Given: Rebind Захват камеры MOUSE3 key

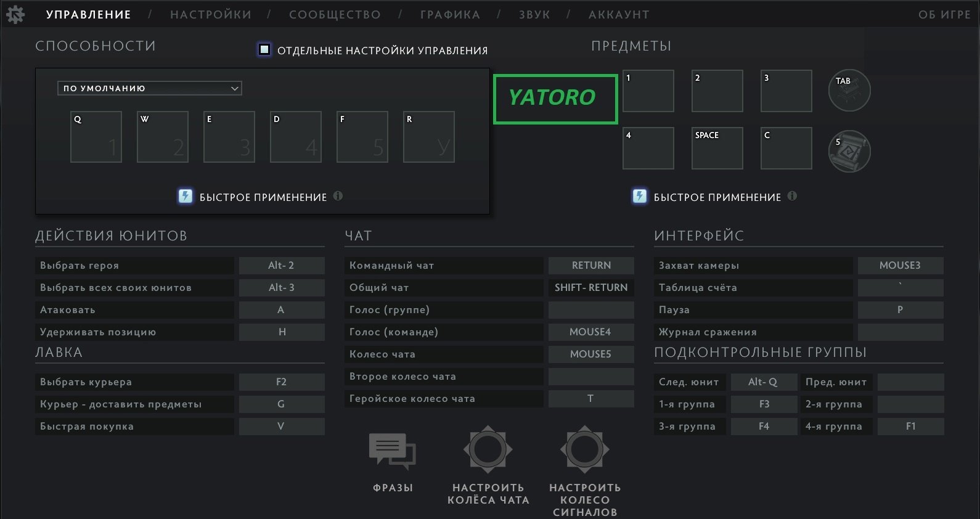Looking at the screenshot, I should tap(900, 266).
